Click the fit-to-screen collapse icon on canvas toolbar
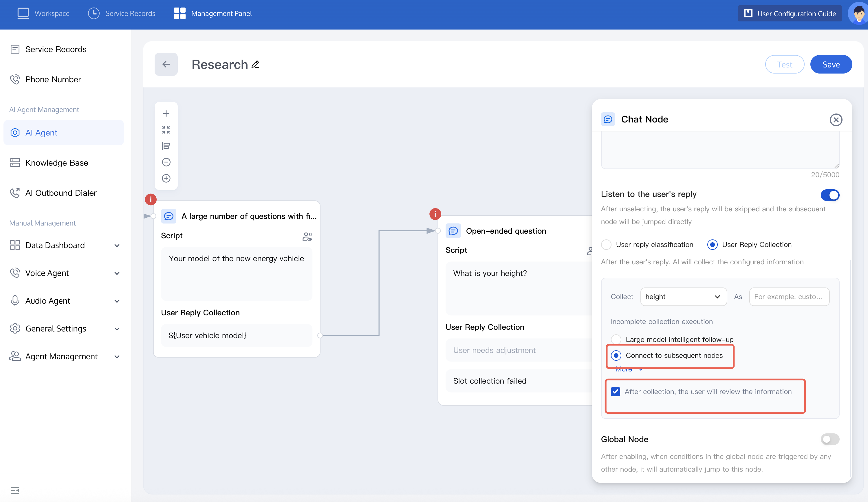Viewport: 868px width, 502px height. (166, 130)
